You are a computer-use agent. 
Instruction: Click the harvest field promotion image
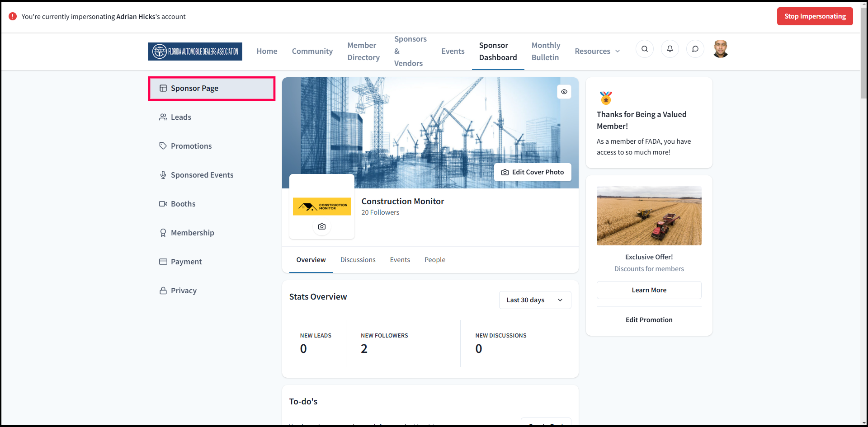(649, 216)
